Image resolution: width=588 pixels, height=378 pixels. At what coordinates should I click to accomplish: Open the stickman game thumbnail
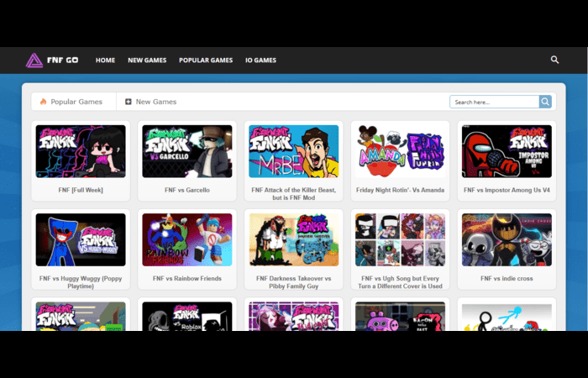click(507, 316)
